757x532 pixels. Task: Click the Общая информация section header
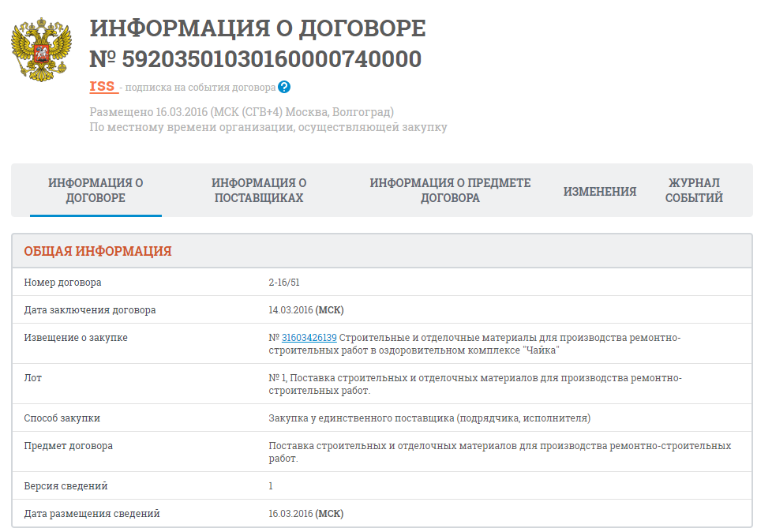click(98, 251)
